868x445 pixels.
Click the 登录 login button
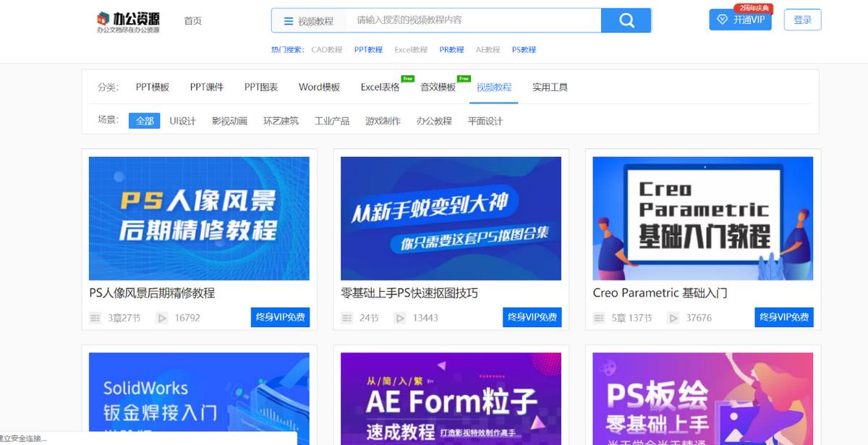pyautogui.click(x=802, y=20)
